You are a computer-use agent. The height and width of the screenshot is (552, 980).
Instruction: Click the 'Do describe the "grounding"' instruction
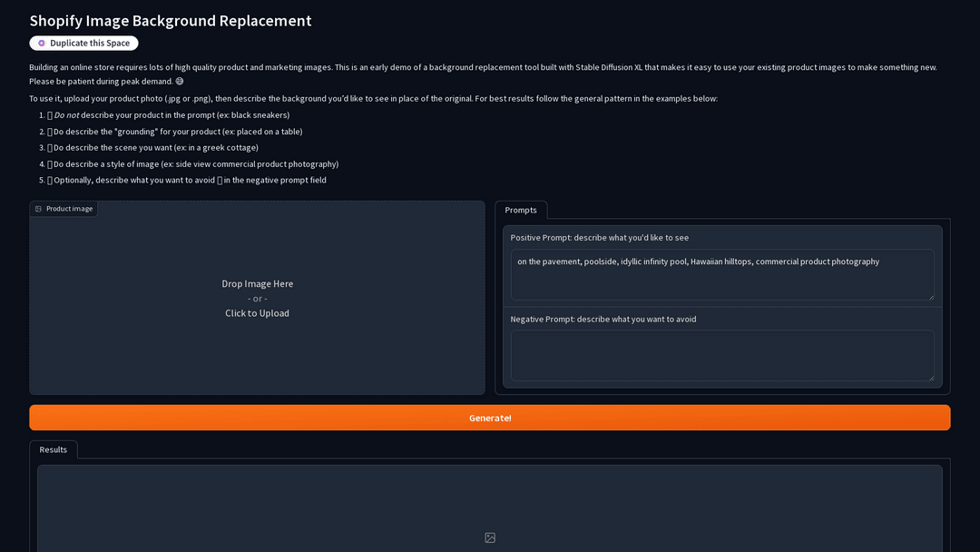click(x=175, y=132)
